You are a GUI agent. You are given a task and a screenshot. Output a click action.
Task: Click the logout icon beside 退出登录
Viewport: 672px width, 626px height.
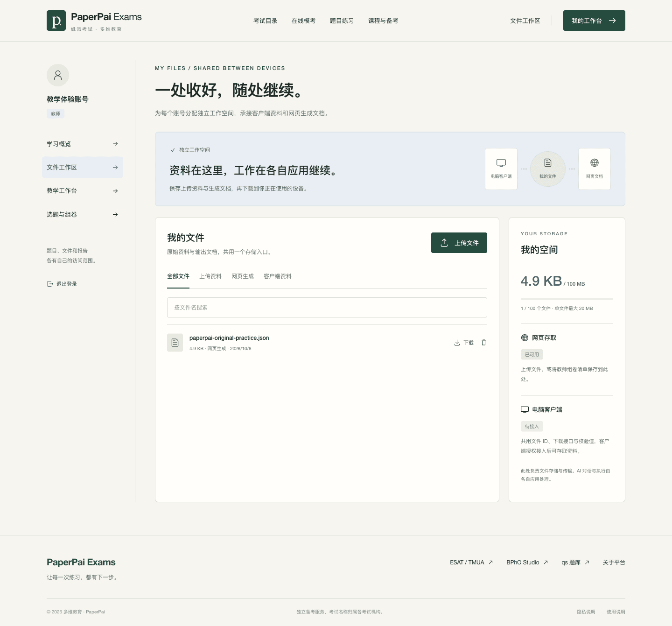(50, 284)
